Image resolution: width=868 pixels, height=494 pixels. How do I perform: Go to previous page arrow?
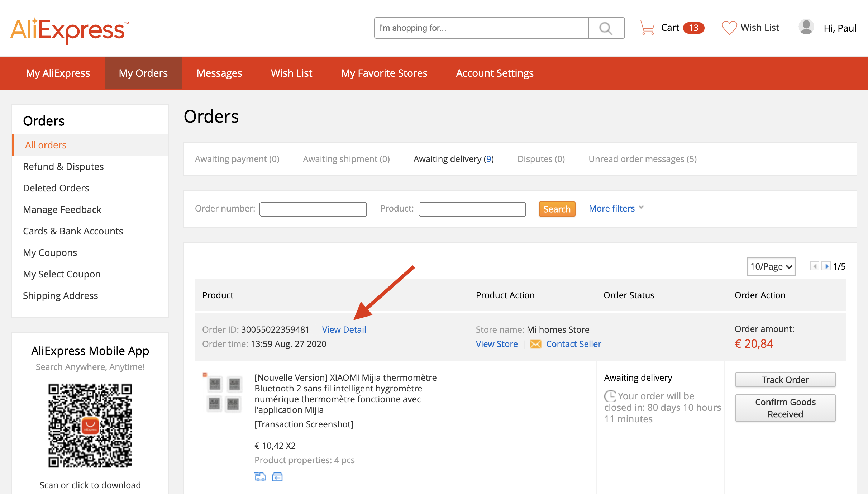tap(815, 266)
